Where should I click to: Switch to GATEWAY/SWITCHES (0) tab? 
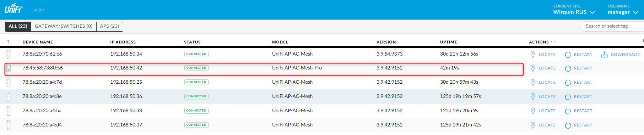coord(64,26)
